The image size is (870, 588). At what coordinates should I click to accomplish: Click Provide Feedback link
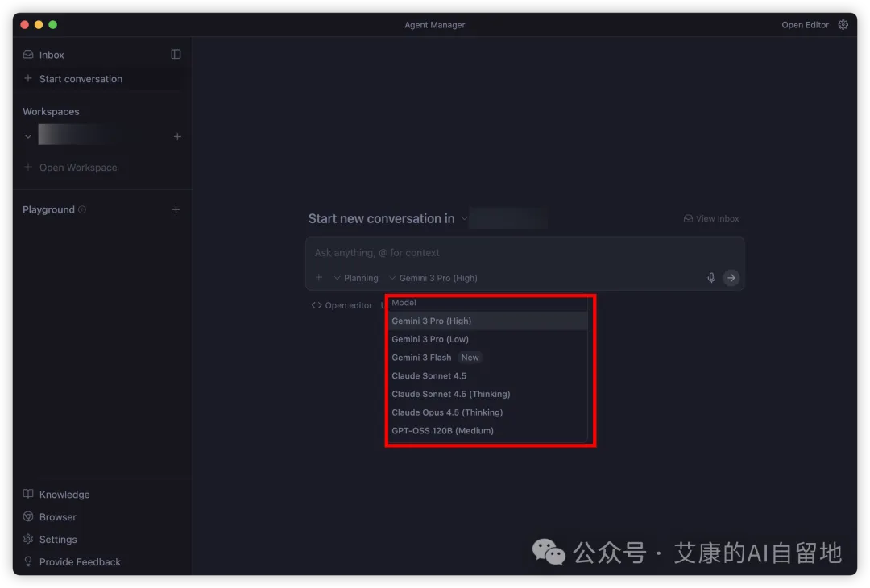[80, 562]
